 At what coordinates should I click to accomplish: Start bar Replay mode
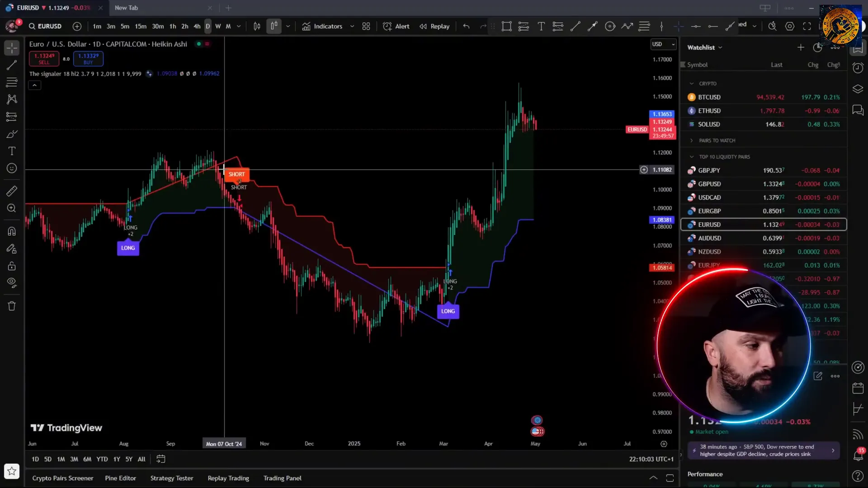[434, 26]
